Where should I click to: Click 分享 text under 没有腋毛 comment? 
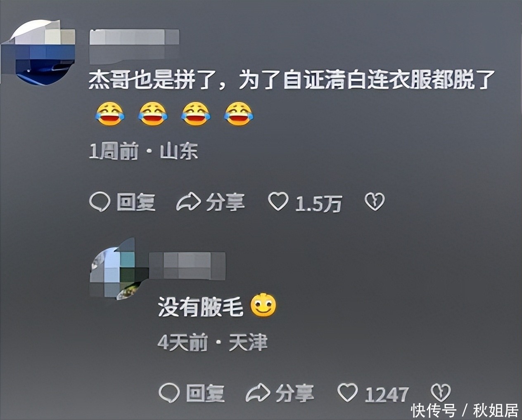295,393
